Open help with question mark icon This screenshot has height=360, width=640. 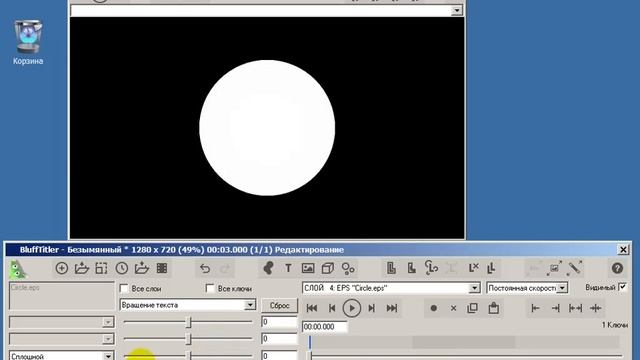click(x=617, y=268)
